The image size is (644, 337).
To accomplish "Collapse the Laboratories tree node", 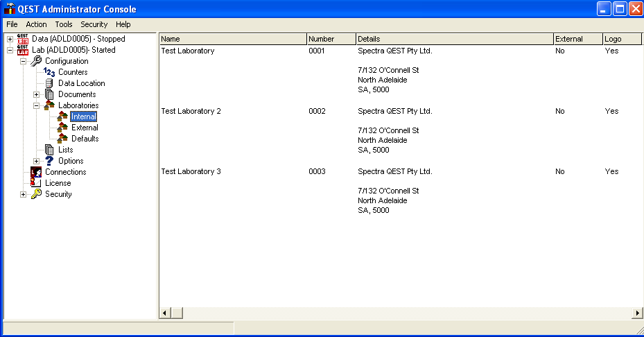I will click(36, 105).
